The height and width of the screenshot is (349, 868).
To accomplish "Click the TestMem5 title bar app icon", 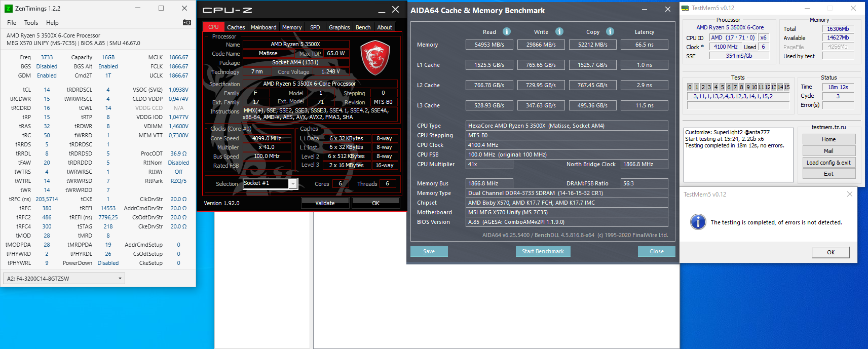I will coord(685,8).
